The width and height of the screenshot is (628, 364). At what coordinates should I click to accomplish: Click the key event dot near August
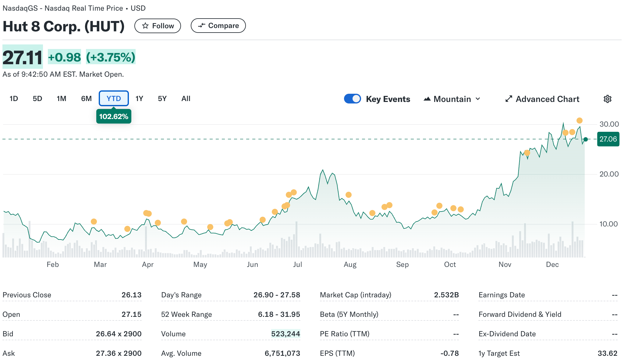[x=348, y=195]
